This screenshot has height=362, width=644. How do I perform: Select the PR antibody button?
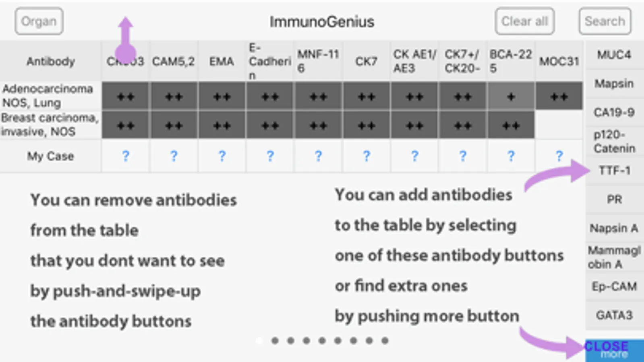click(x=614, y=200)
